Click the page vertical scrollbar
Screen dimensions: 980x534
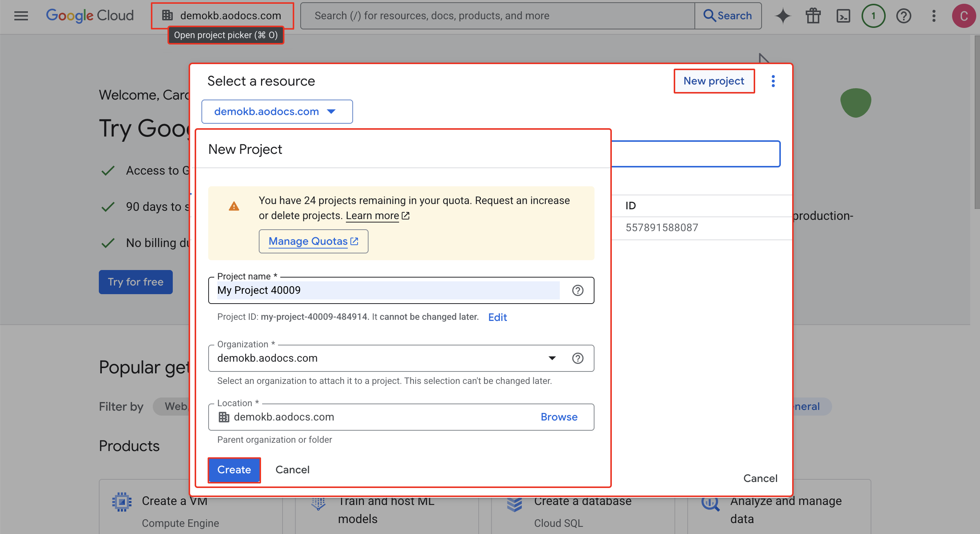coord(977,122)
